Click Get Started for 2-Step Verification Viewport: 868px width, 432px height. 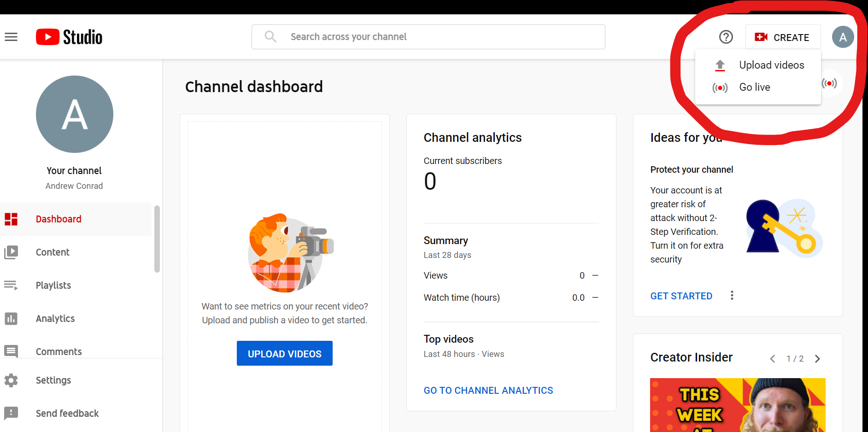[x=681, y=296]
